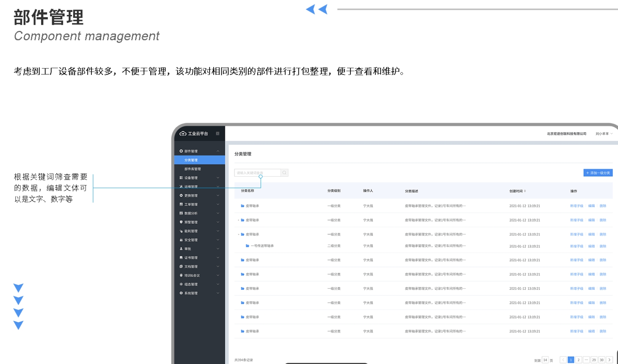Image resolution: width=618 pixels, height=364 pixels.
Task: Open the 运维管理 menu item
Action: pos(199,187)
